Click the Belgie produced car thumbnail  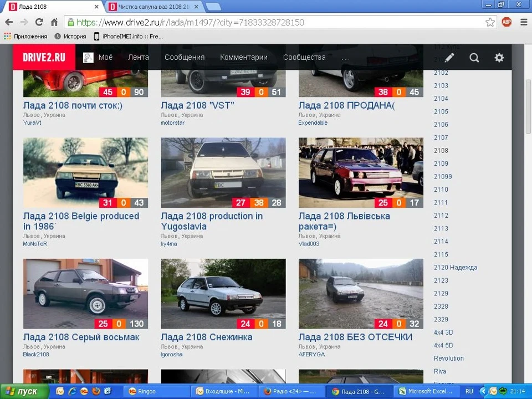click(x=85, y=173)
